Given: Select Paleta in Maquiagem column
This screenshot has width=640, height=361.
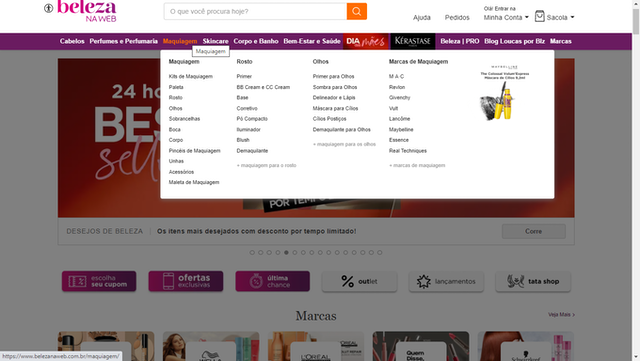Looking at the screenshot, I should point(176,87).
